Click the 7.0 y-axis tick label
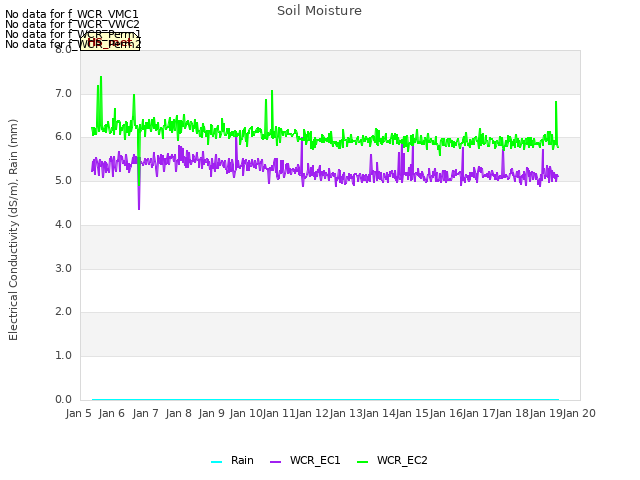The height and width of the screenshot is (480, 640). pos(63,94)
